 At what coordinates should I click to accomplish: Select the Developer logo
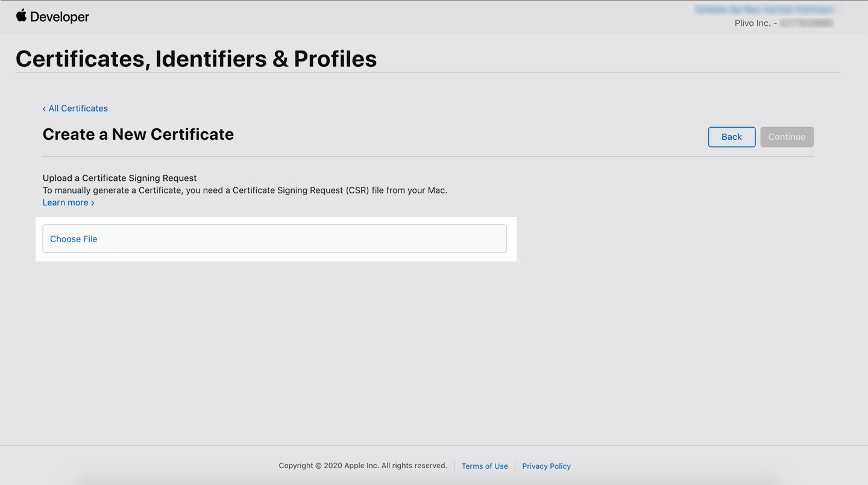tap(52, 16)
